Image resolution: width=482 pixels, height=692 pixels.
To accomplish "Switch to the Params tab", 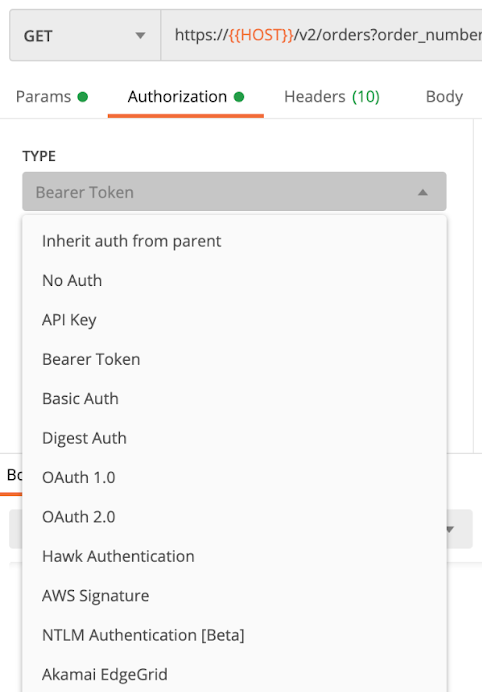I will (52, 97).
